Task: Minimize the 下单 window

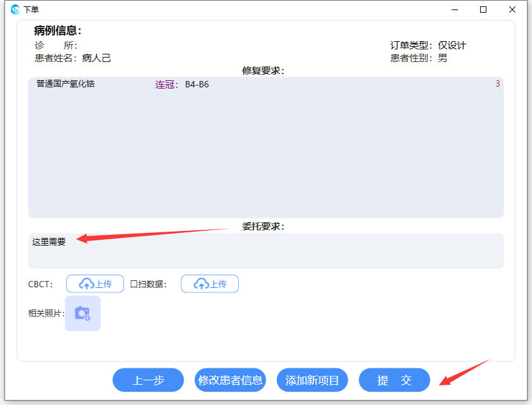Action: point(455,9)
